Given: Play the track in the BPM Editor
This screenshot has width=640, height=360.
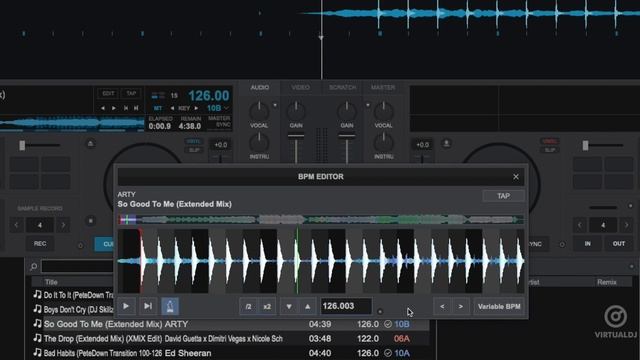Looking at the screenshot, I should point(126,306).
